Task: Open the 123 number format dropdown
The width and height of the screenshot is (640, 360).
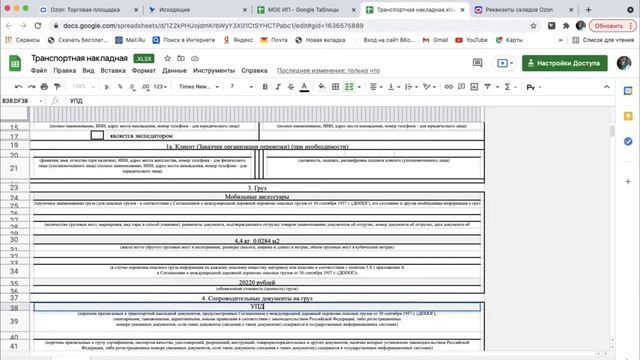Action: pos(160,87)
